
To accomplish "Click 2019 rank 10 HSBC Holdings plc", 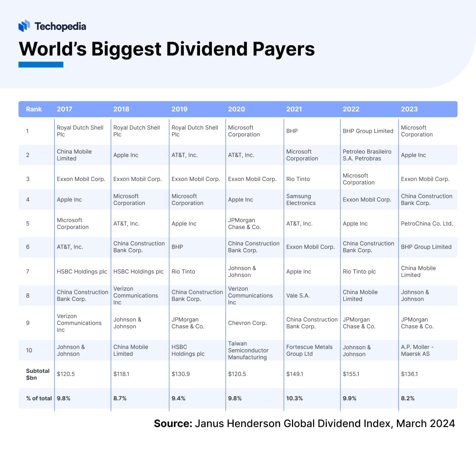I will tap(188, 350).
